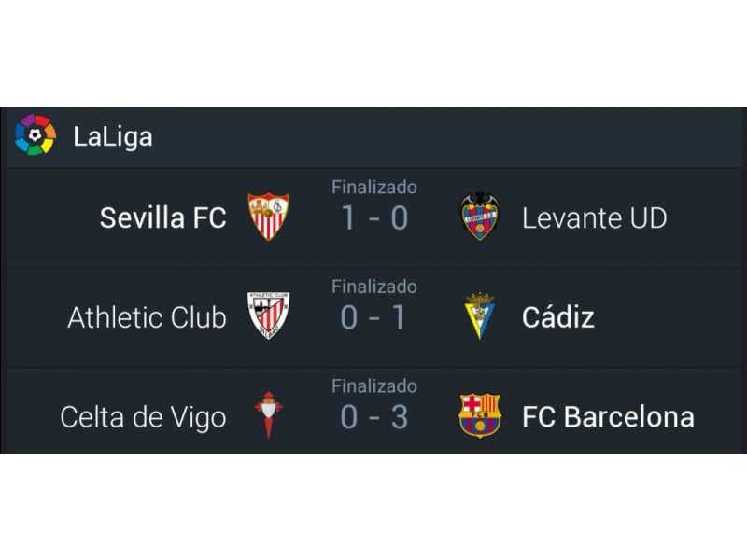This screenshot has width=747, height=560.
Task: Click the LaLiga rainbow logo icon
Action: tap(35, 135)
